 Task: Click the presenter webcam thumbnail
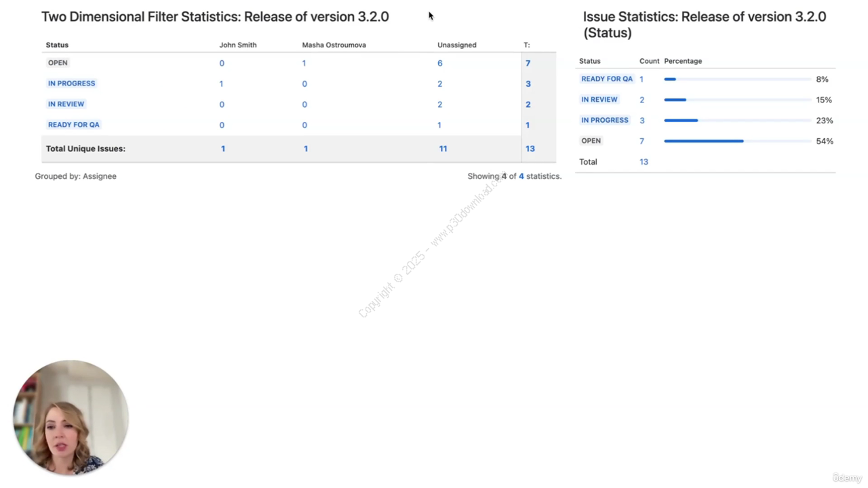(71, 418)
